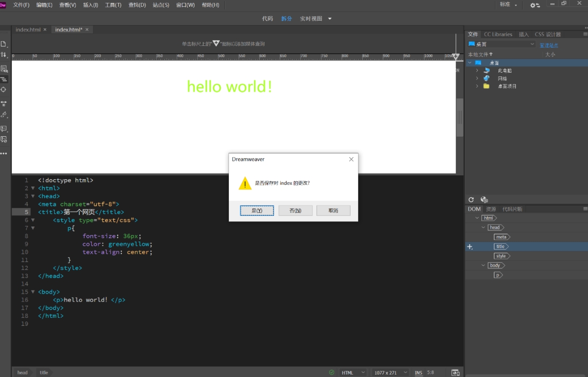Toggle the Live View options icon
Image resolution: width=588 pixels, height=377 pixels.
4,69
